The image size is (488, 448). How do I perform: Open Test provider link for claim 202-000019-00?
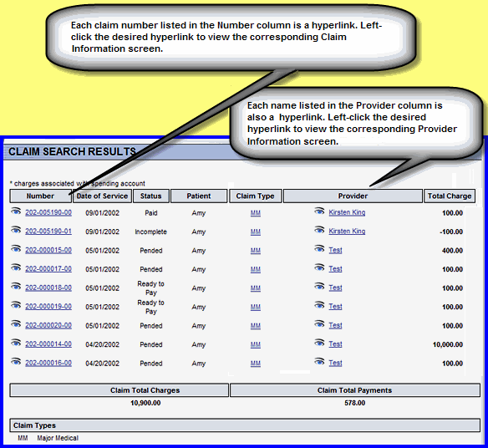point(335,307)
